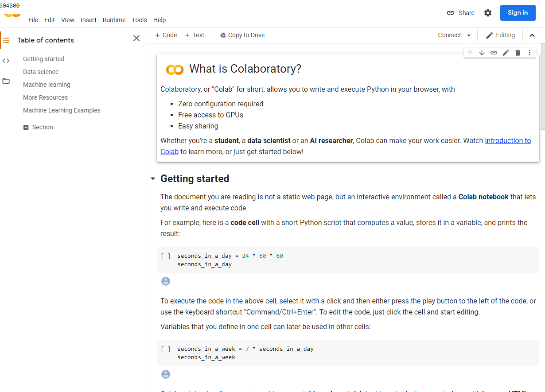Click user avatar below seconds_in_a_day cell

166,281
